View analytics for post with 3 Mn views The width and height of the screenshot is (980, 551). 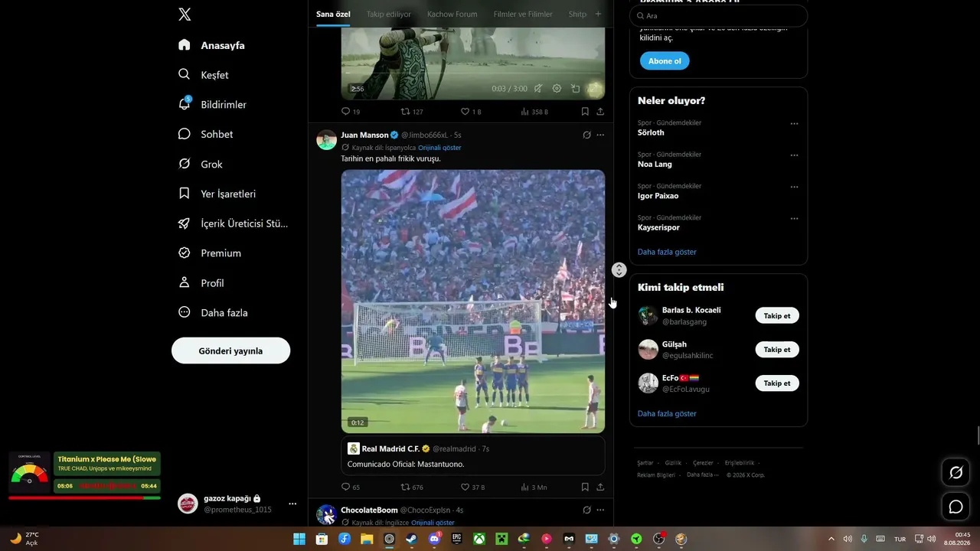[x=534, y=487]
